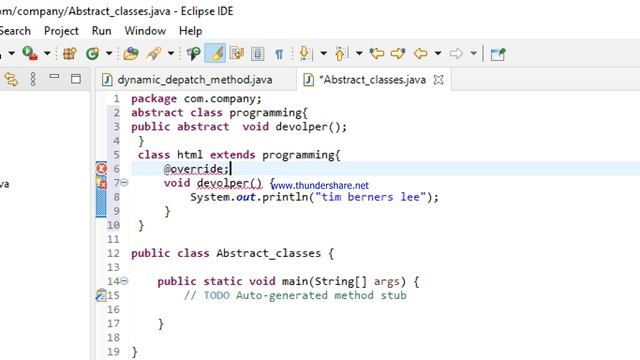Click the TODO Auto-generated method stub comment
640x360 pixels.
[x=295, y=296]
